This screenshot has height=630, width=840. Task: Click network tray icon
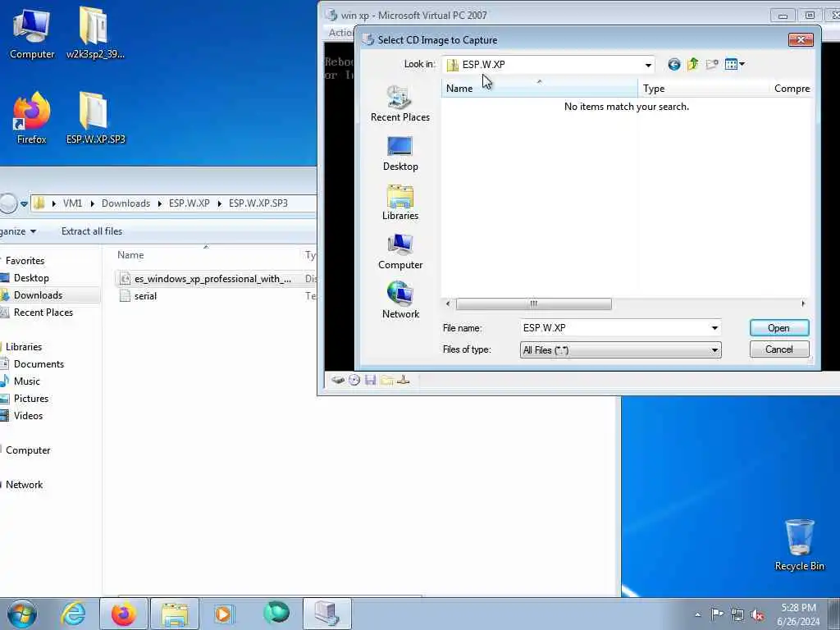[737, 615]
